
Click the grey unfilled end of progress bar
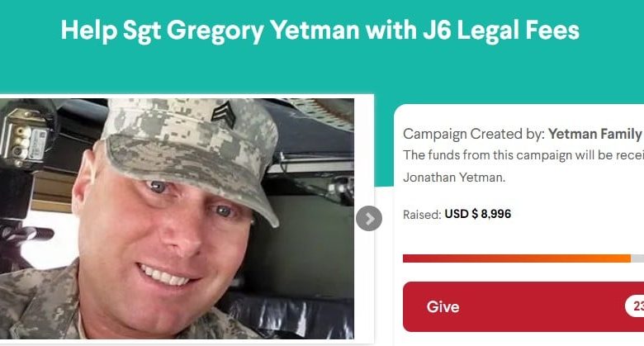(x=637, y=258)
